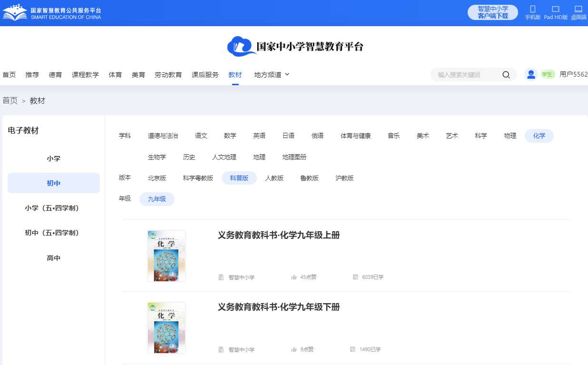The image size is (588, 365).
Task: Select 小学 in the sidebar
Action: 53,158
